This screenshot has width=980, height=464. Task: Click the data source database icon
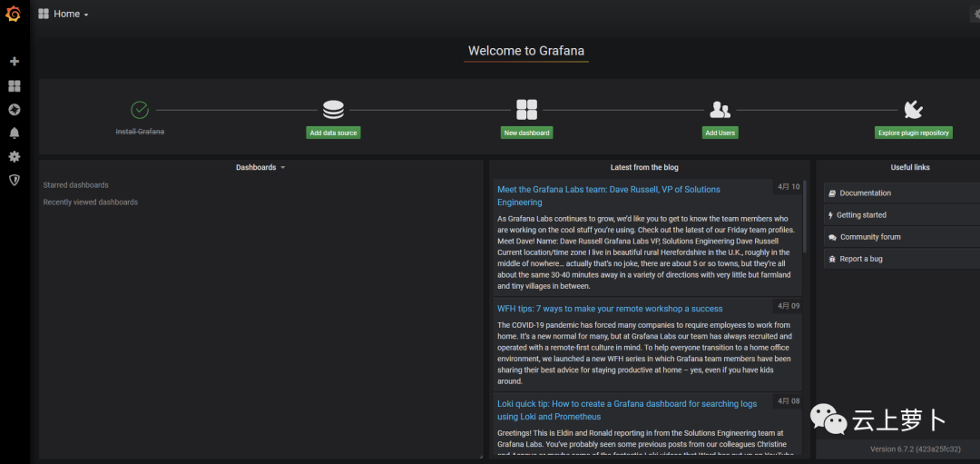(x=333, y=110)
